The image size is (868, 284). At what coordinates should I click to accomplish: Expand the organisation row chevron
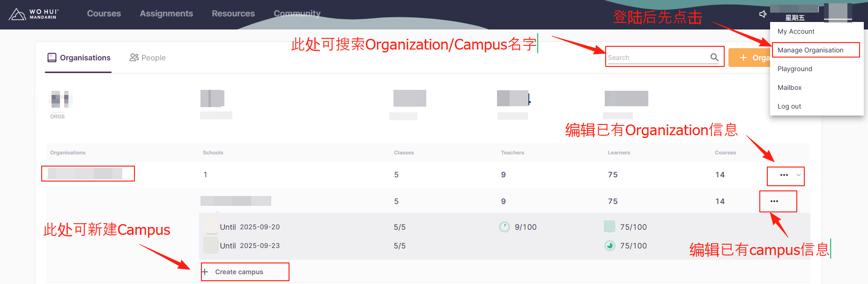tap(799, 175)
